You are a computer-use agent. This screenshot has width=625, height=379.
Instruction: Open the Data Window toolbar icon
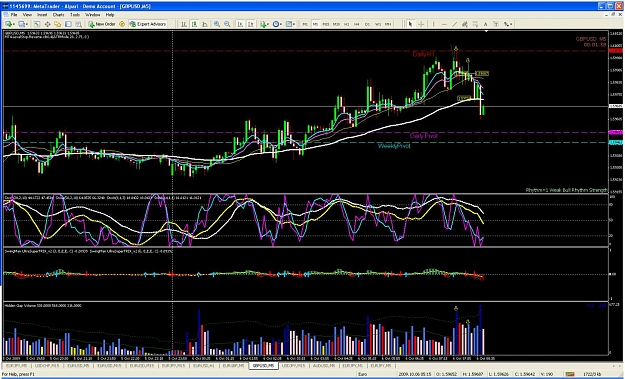click(47, 24)
